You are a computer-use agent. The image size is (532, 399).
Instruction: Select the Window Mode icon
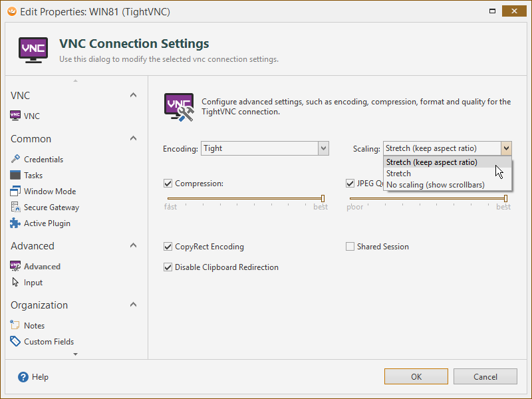[16, 191]
